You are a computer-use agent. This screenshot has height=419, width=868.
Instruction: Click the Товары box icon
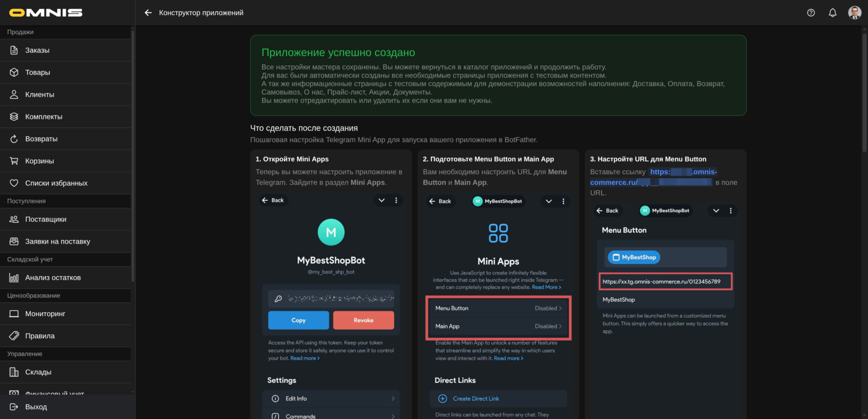point(14,72)
